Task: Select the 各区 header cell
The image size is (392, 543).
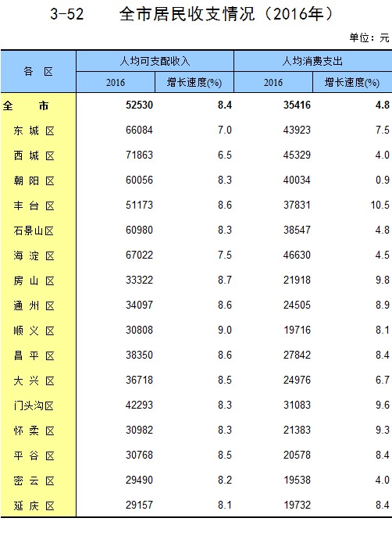Action: (38, 71)
